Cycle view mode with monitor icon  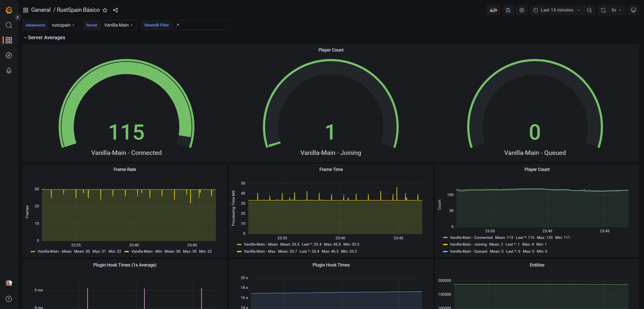pyautogui.click(x=633, y=10)
